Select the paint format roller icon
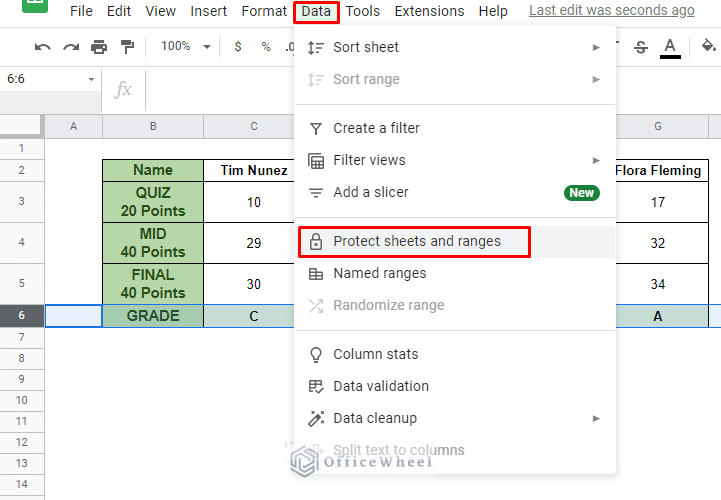 coord(127,47)
